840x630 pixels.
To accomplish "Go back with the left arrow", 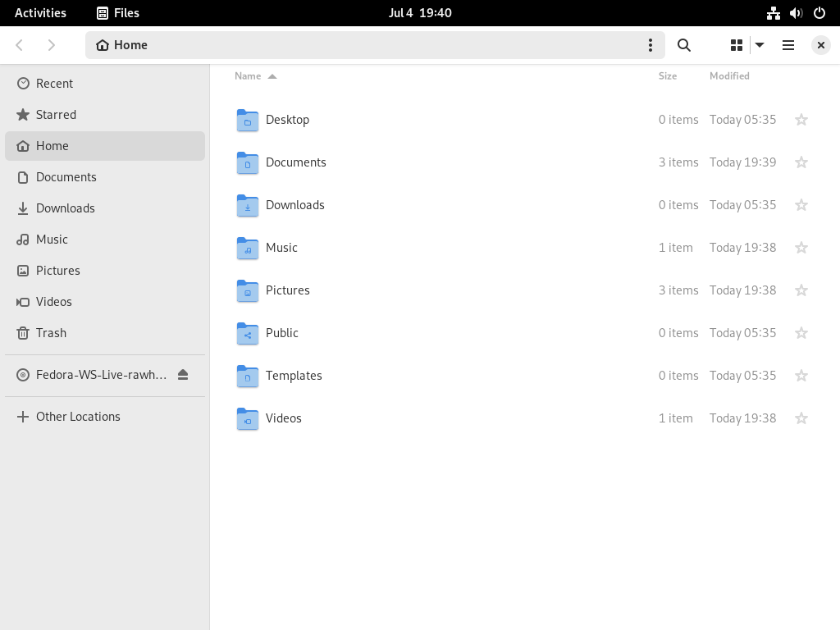I will pos(20,45).
